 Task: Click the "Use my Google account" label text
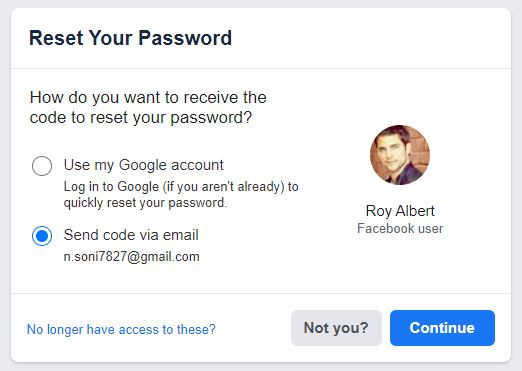[144, 165]
